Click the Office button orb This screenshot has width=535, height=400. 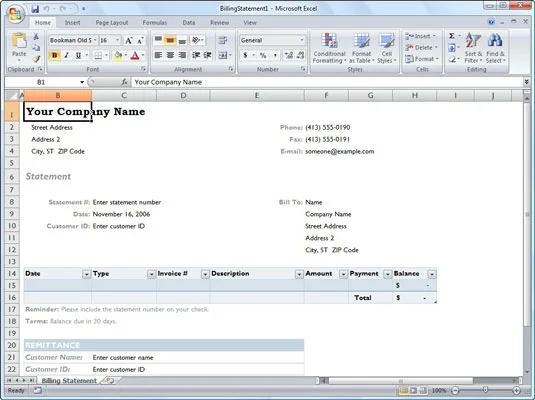coord(15,14)
